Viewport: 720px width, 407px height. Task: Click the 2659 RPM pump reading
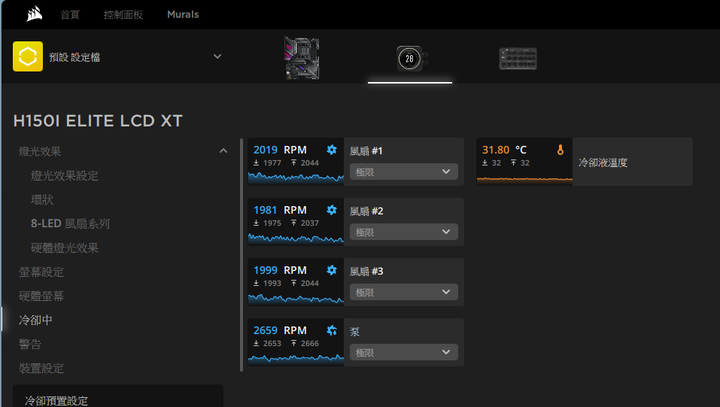(x=280, y=330)
